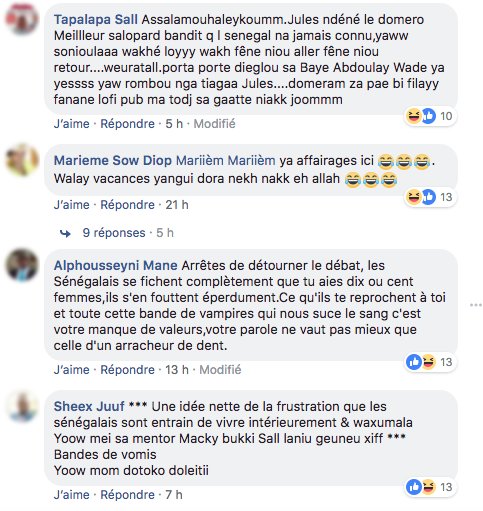View reactions on Marieme Sow Diop's comment
The image size is (483, 511).
(x=430, y=197)
